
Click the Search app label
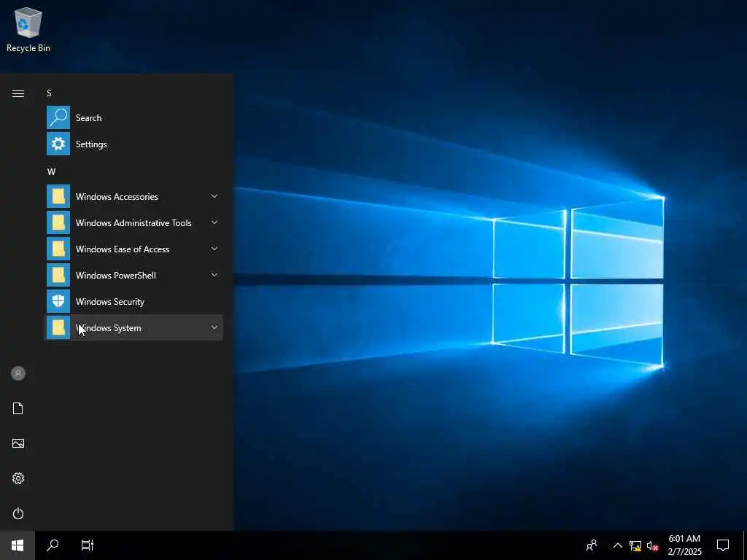(88, 118)
